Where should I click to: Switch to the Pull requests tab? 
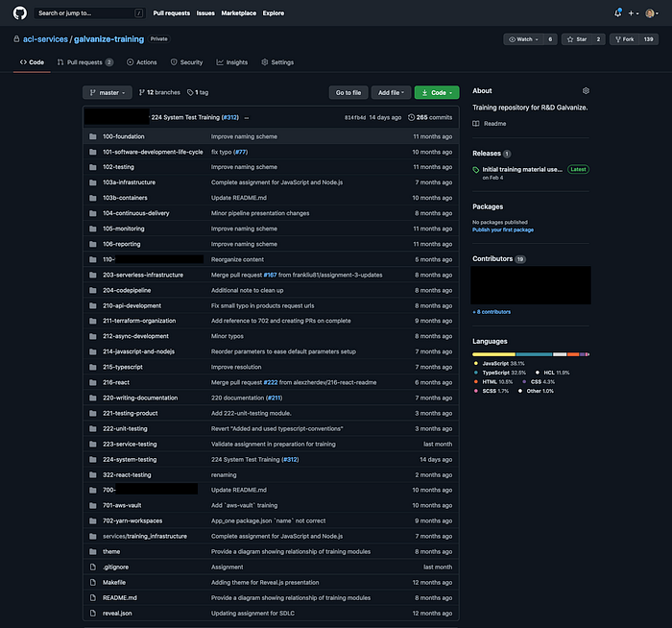(x=84, y=62)
